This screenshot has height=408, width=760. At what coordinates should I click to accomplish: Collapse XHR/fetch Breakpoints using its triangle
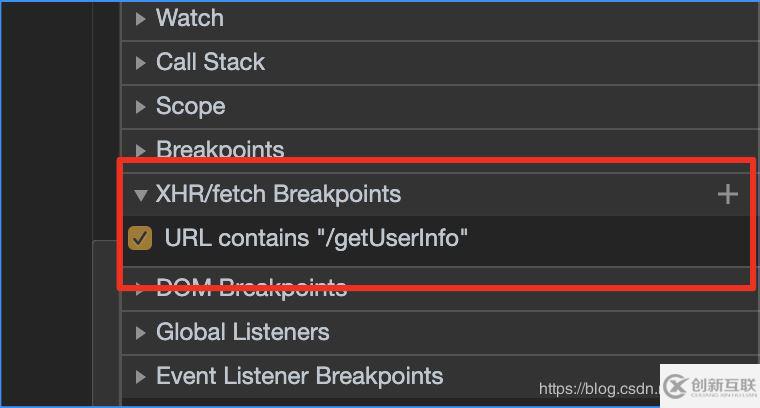click(140, 194)
